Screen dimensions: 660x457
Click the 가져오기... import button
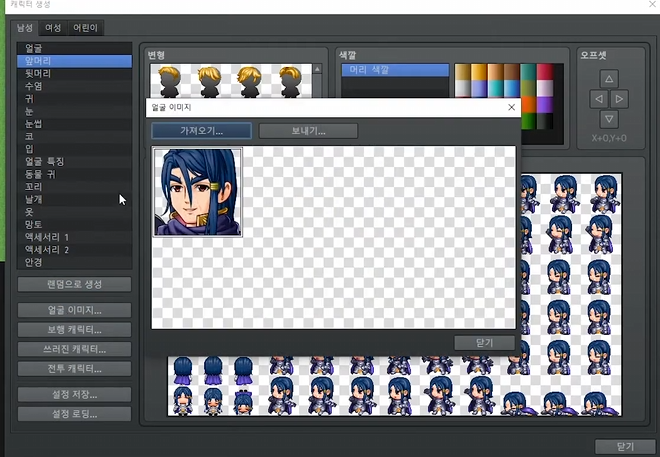click(x=202, y=131)
